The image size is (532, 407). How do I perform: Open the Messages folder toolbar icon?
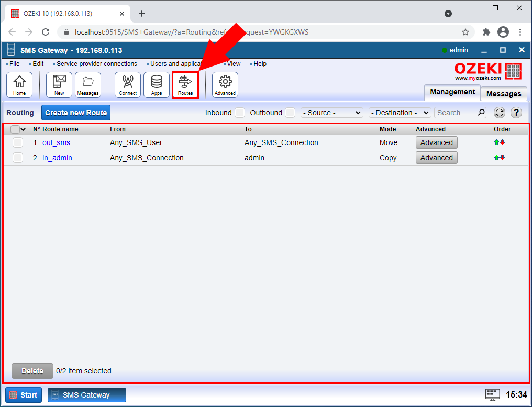pyautogui.click(x=88, y=85)
